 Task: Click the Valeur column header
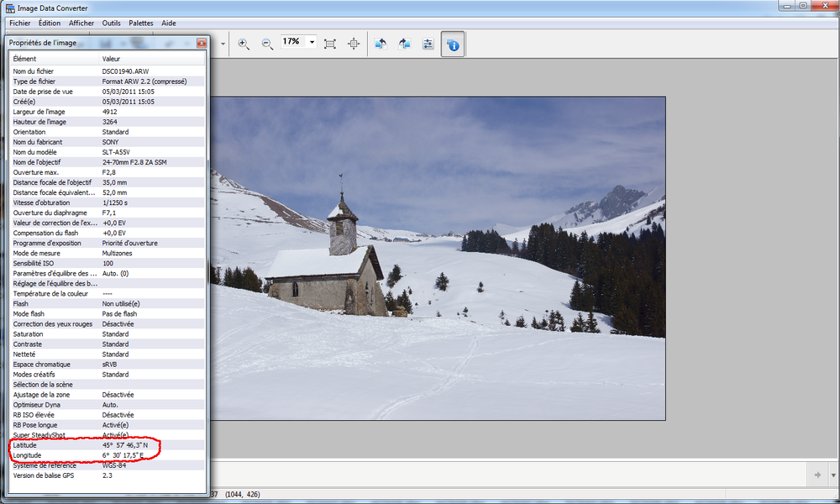(x=152, y=59)
